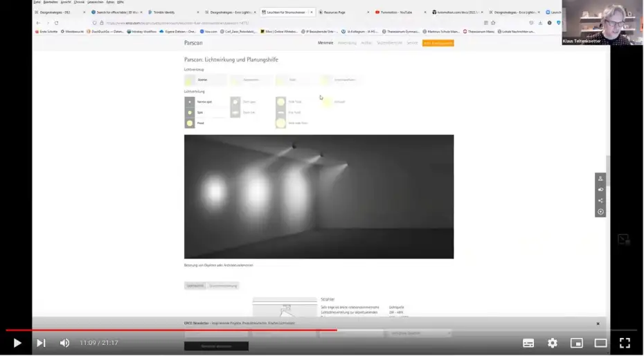644x356 pixels.
Task: Select the Flood light distribution
Action: click(206, 123)
